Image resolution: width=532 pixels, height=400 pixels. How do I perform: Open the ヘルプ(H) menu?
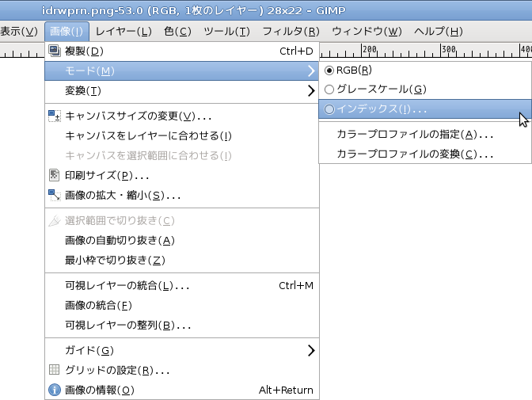click(x=439, y=31)
